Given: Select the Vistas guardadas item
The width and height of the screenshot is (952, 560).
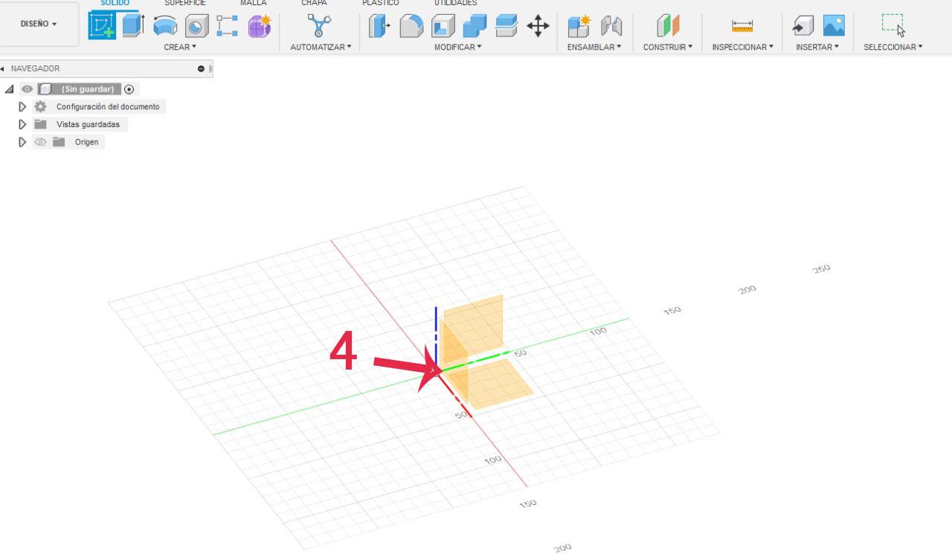Looking at the screenshot, I should (x=88, y=124).
